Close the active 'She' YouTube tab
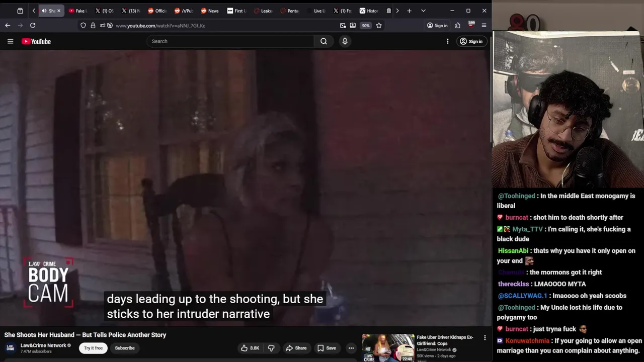The image size is (644, 362). (58, 11)
